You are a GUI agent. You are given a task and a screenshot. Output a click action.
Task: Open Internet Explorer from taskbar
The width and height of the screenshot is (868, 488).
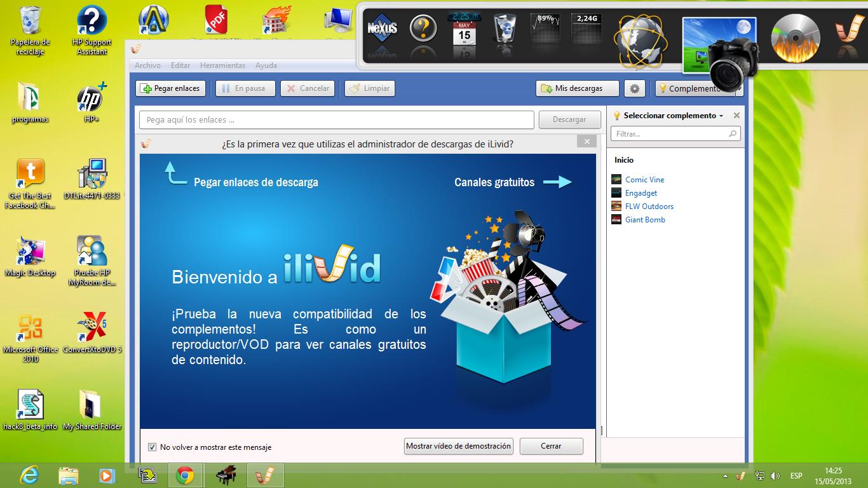tap(29, 475)
